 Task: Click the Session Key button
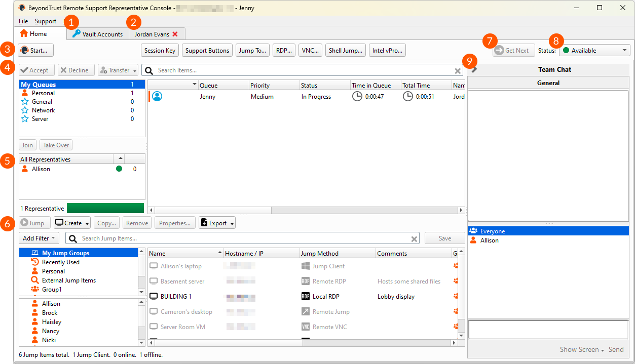[x=160, y=51]
